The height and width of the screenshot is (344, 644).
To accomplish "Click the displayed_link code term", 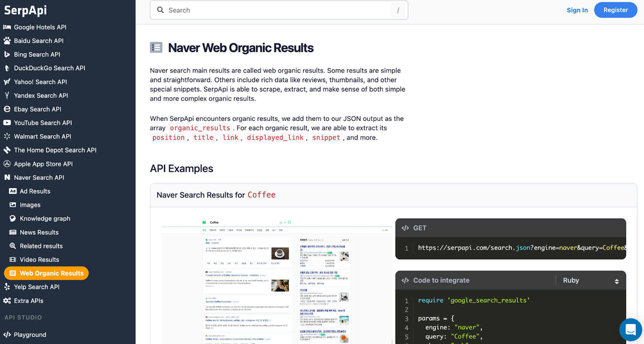I will click(275, 138).
